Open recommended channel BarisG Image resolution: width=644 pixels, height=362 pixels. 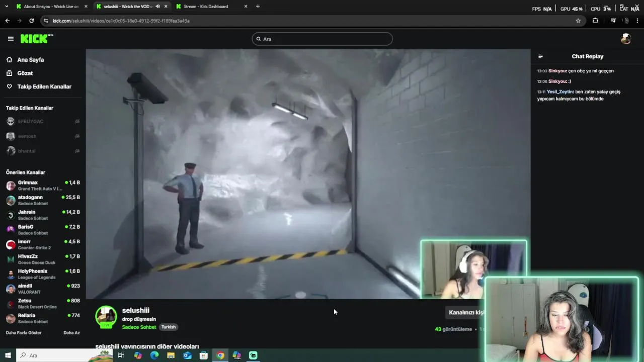pyautogui.click(x=43, y=230)
